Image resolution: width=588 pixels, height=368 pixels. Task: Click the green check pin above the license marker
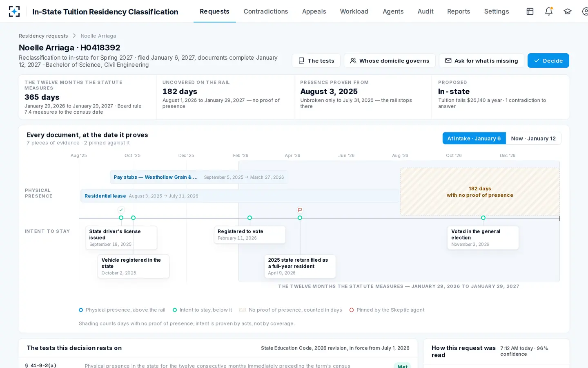tap(121, 210)
